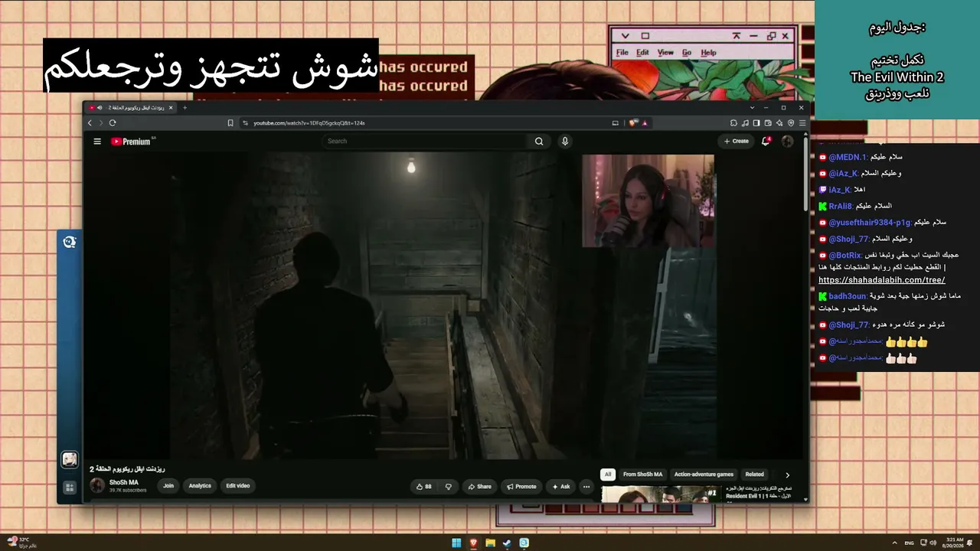
Task: Open a new browser tab
Action: (185, 108)
